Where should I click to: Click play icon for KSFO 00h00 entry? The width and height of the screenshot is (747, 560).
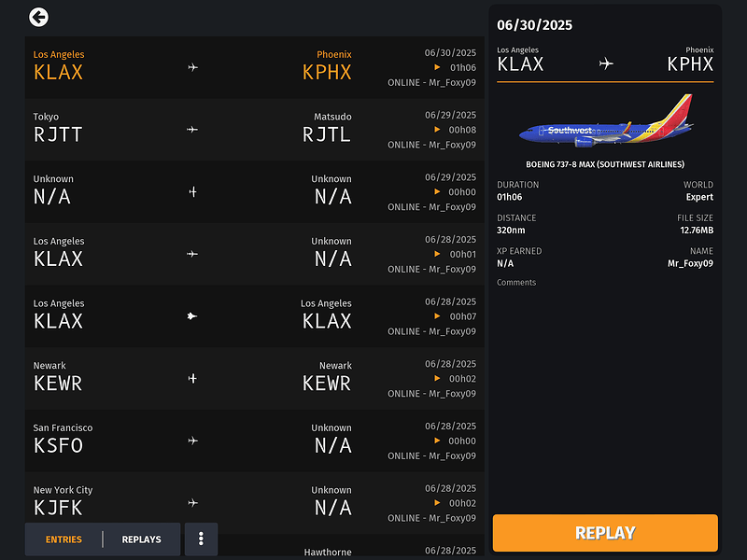437,441
